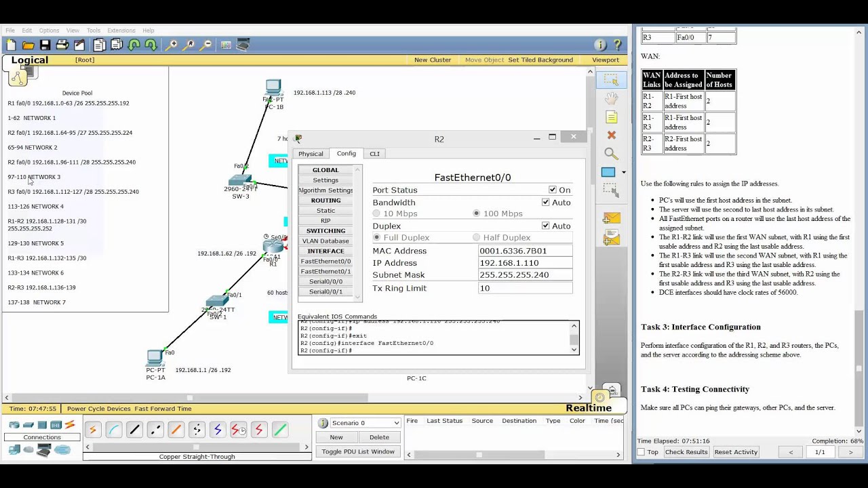This screenshot has height=488, width=868.
Task: Click the Power Cycle Devices button
Action: click(98, 409)
